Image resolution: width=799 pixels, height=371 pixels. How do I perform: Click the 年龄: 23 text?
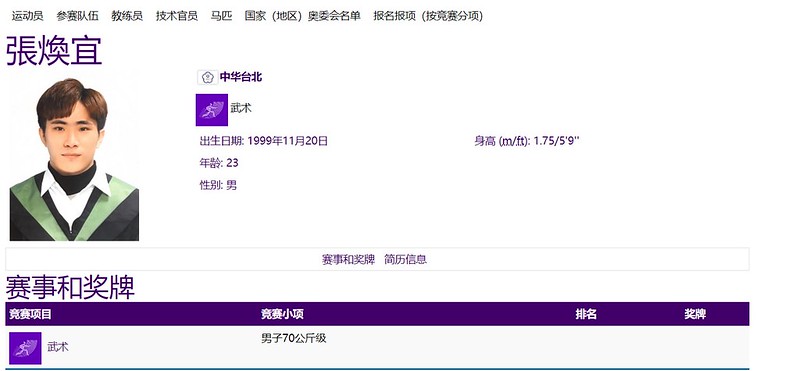(219, 163)
